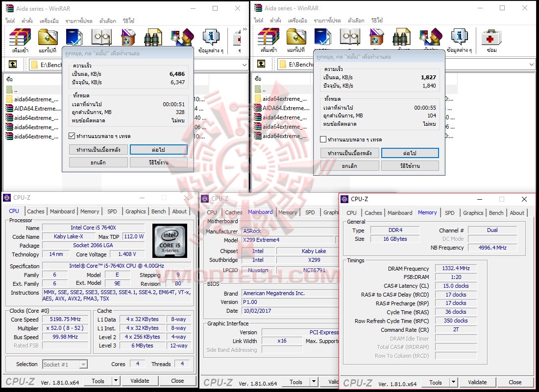Click Extract To (แยกไปที่) icon in right WinRAR
The image size is (539, 392).
[296, 37]
